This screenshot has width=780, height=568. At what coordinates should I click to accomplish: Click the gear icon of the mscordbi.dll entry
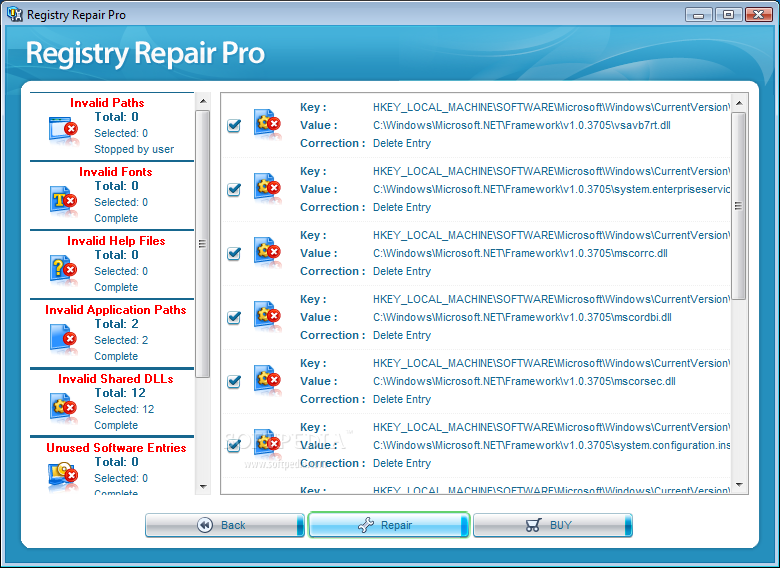(267, 315)
